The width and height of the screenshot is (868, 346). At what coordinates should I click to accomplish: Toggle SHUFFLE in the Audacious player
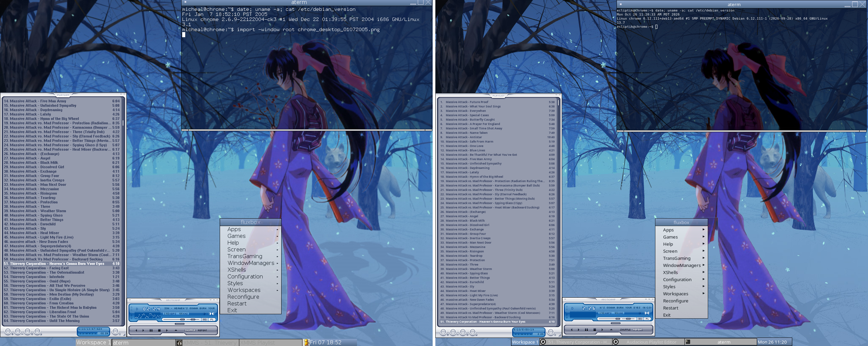point(625,330)
